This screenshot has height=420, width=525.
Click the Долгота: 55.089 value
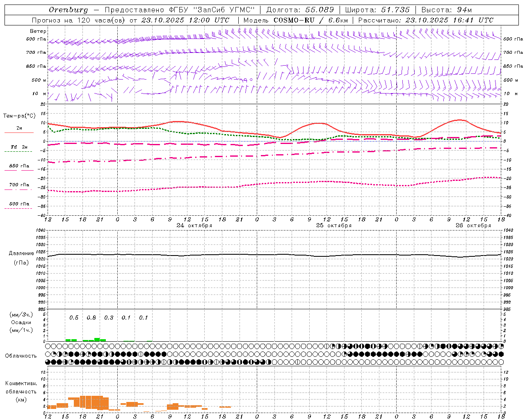[x=300, y=10]
